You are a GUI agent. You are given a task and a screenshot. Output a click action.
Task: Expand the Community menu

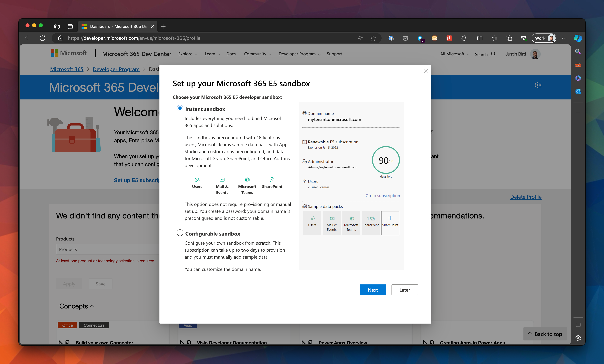point(258,54)
